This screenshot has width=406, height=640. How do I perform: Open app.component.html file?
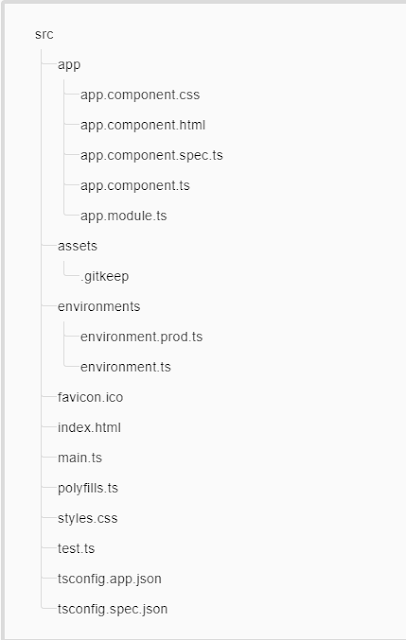click(x=143, y=125)
